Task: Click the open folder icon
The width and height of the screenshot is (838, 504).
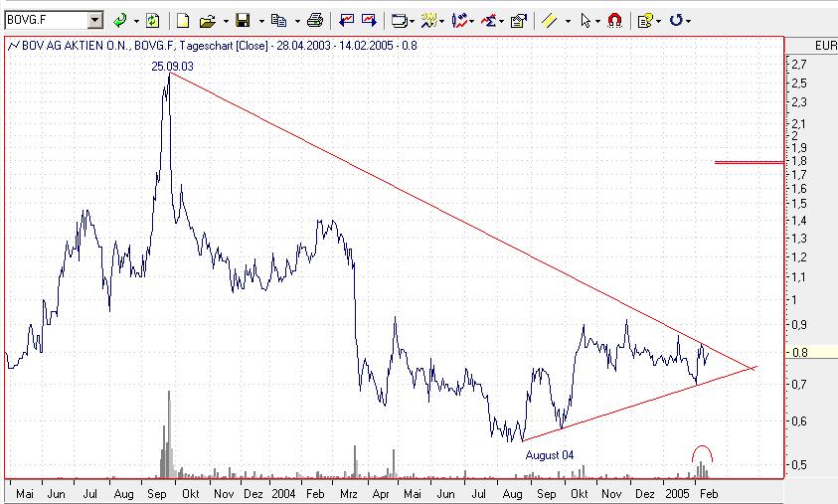Action: (x=208, y=21)
